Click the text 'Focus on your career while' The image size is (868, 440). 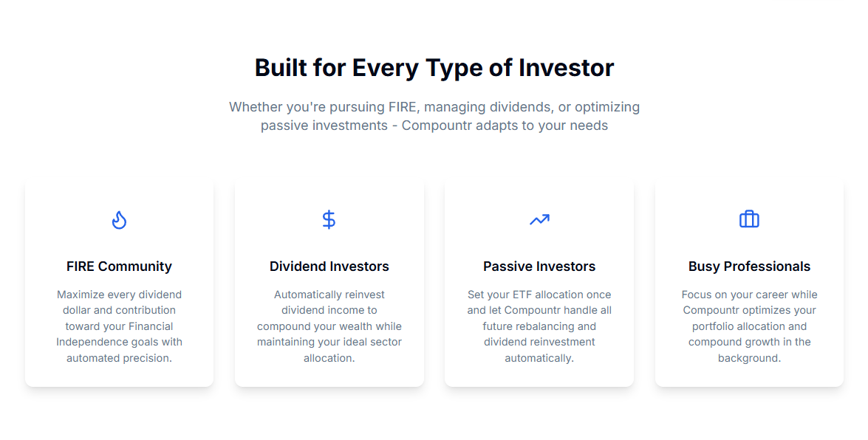click(x=749, y=295)
